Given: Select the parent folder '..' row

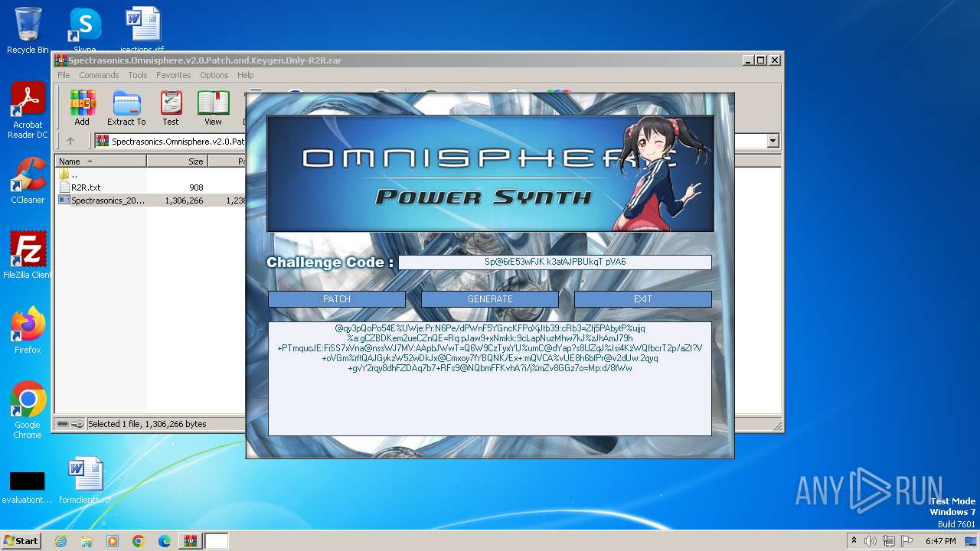Looking at the screenshot, I should click(x=73, y=174).
